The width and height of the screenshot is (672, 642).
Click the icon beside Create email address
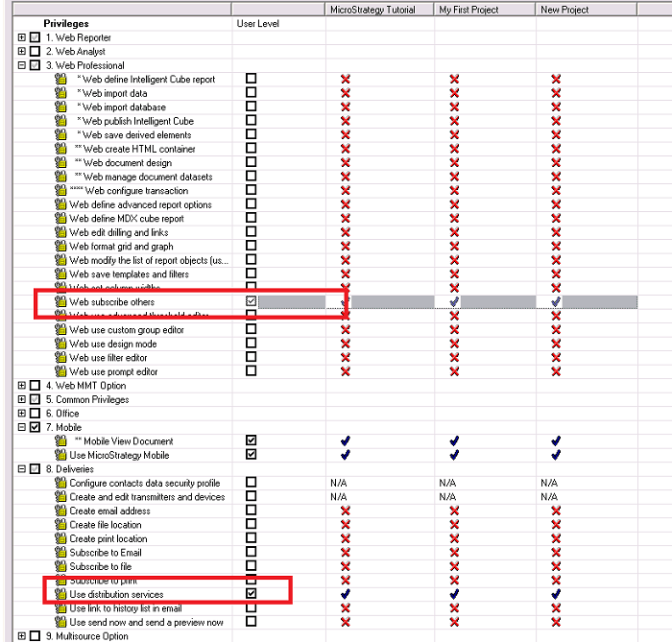(60, 511)
